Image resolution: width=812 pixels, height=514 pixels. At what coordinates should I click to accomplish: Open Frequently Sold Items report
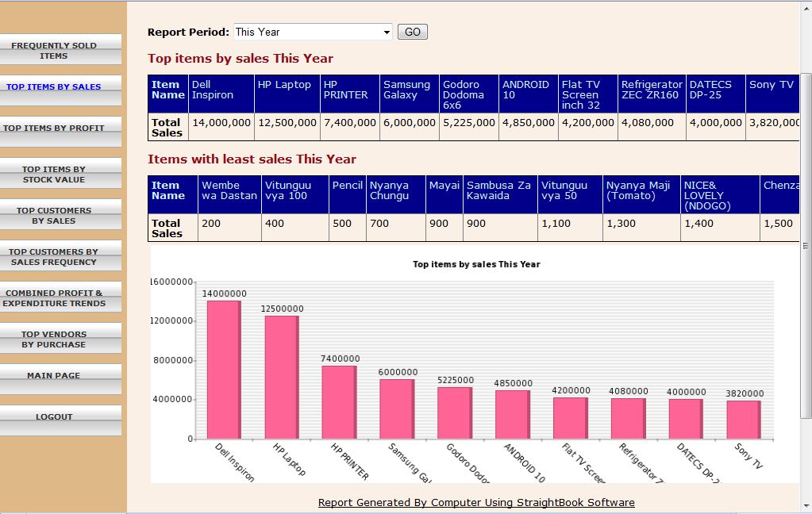click(x=60, y=50)
